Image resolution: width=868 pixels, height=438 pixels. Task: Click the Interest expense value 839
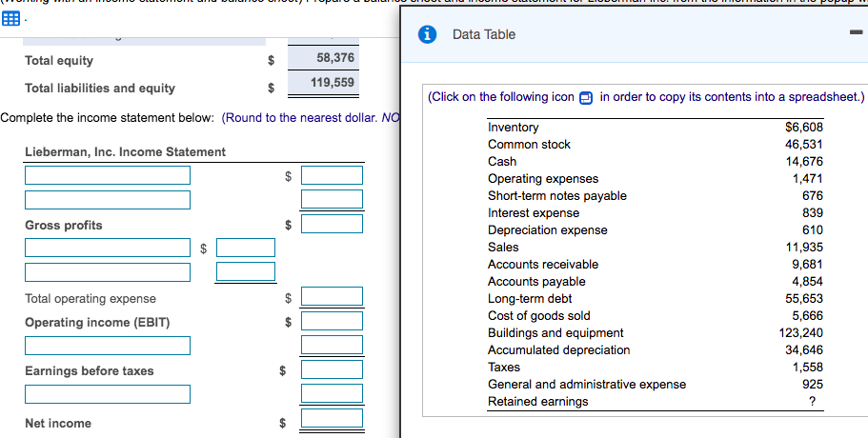click(812, 213)
